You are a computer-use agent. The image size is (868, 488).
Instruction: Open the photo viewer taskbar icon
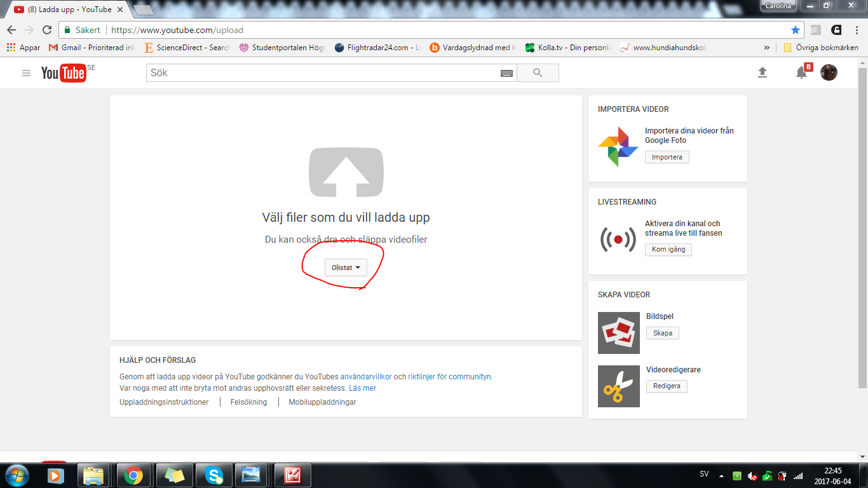click(x=251, y=475)
